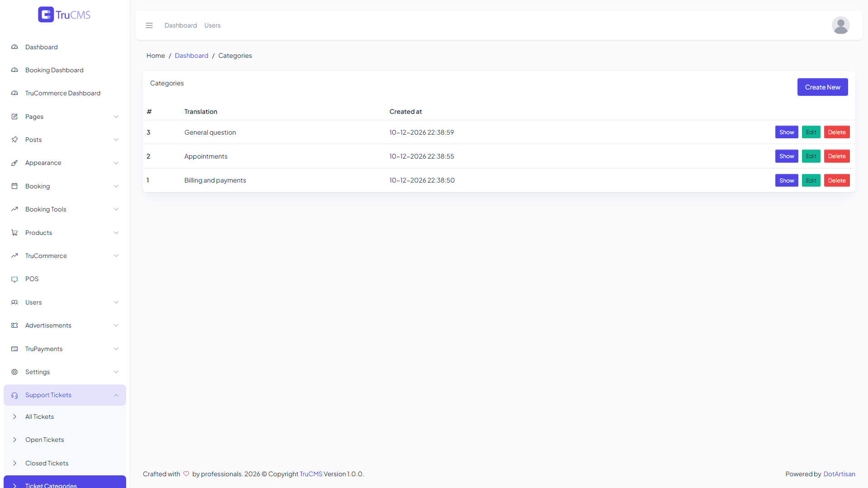
Task: Click the Posts pin icon
Action: (x=14, y=140)
